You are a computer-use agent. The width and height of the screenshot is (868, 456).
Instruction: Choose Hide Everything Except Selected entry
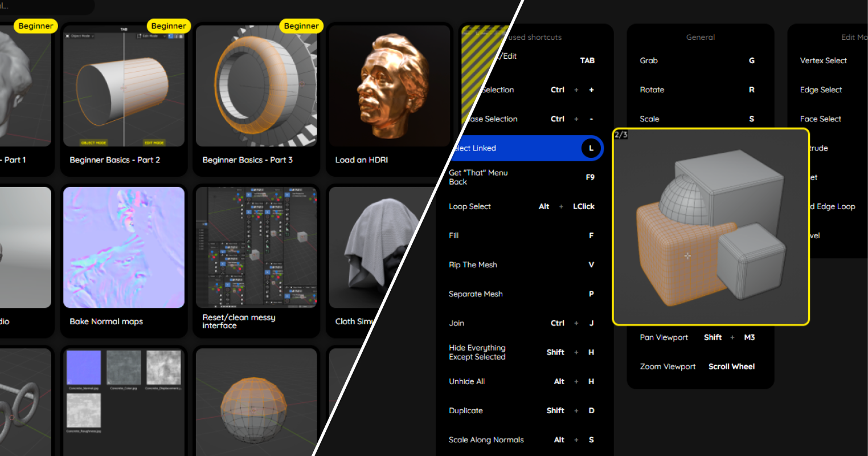[x=477, y=352]
